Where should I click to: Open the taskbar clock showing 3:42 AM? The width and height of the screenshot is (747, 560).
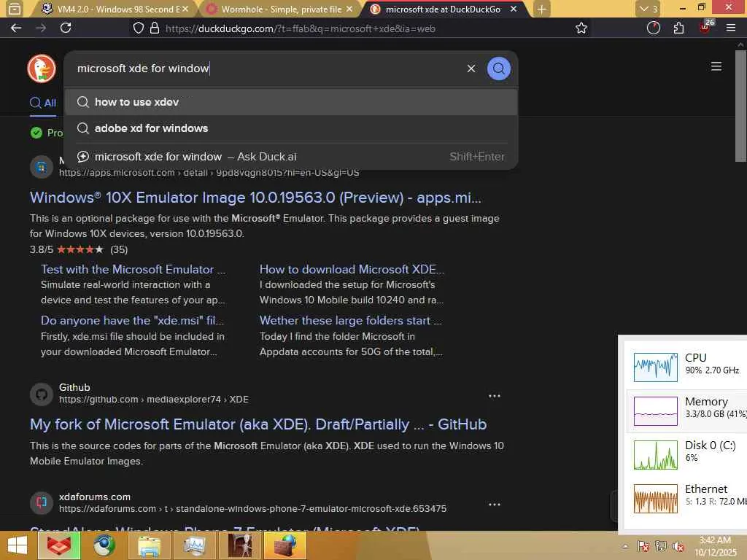tap(715, 546)
